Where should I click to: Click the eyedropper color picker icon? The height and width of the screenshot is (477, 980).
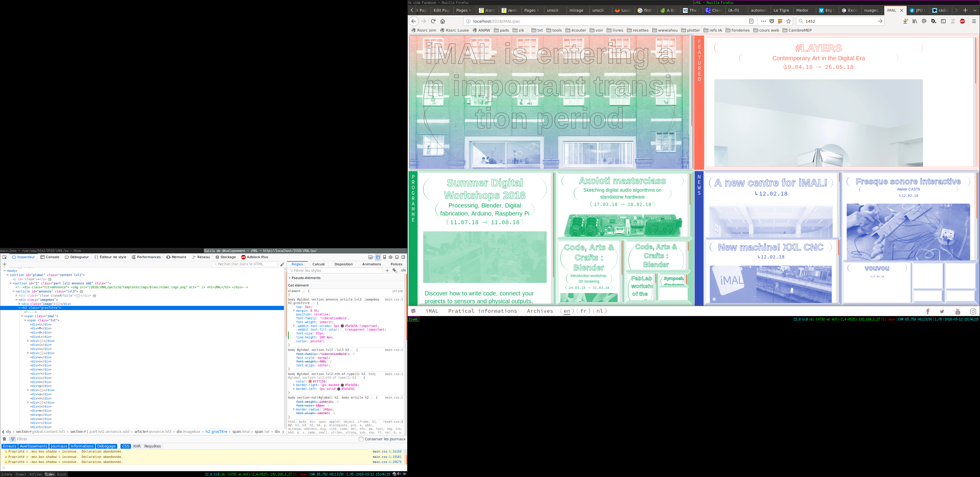(x=282, y=264)
